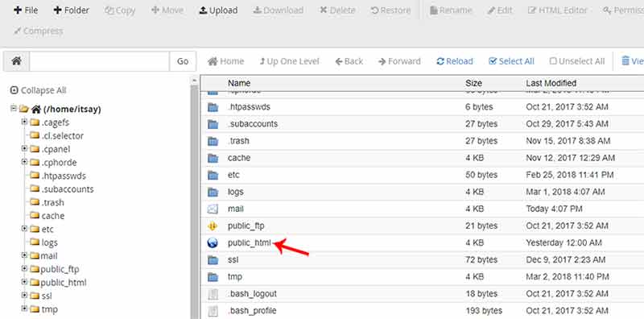Click Up One Level

point(289,61)
